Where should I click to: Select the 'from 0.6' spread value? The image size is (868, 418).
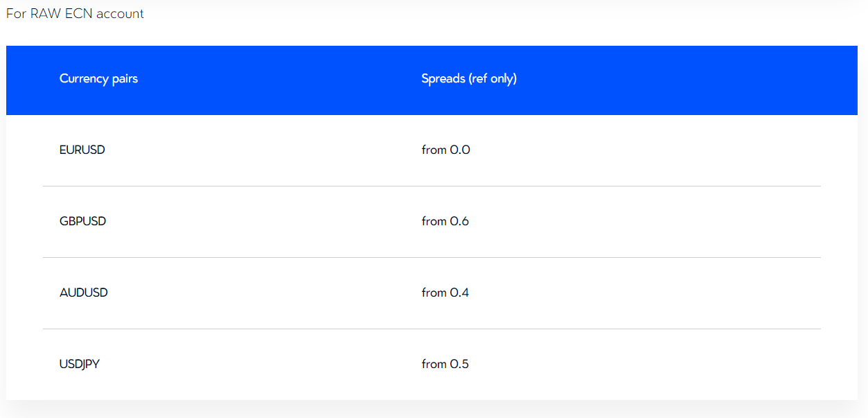(x=445, y=221)
